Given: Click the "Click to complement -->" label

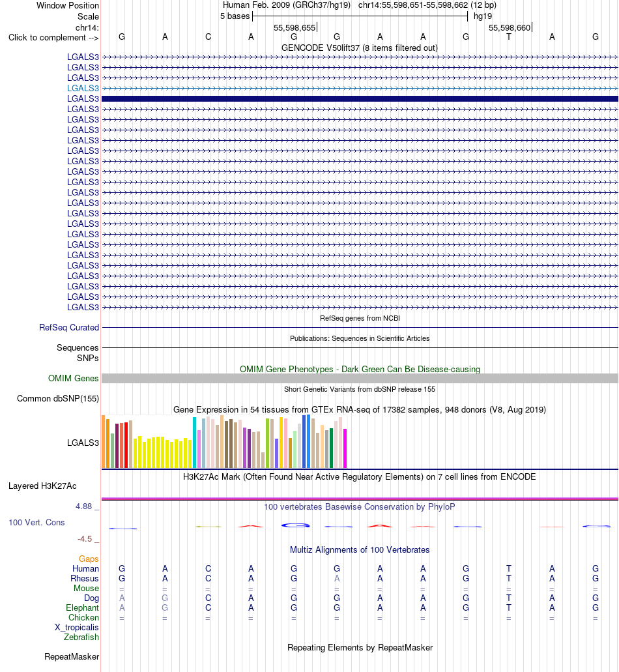Looking at the screenshot, I should [x=53, y=38].
